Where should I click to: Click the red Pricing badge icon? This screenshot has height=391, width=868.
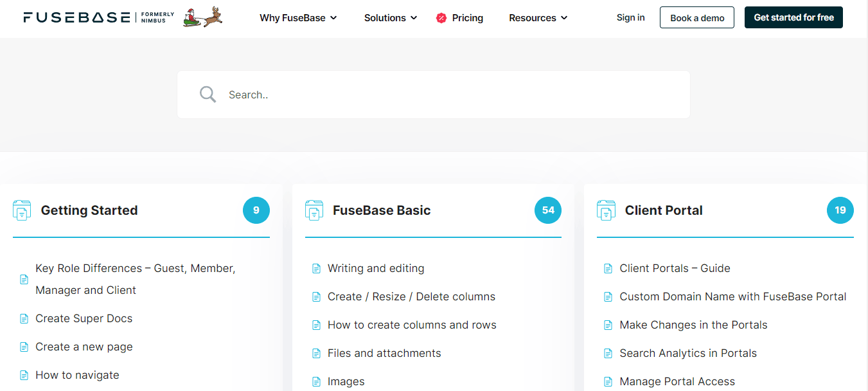click(x=440, y=18)
